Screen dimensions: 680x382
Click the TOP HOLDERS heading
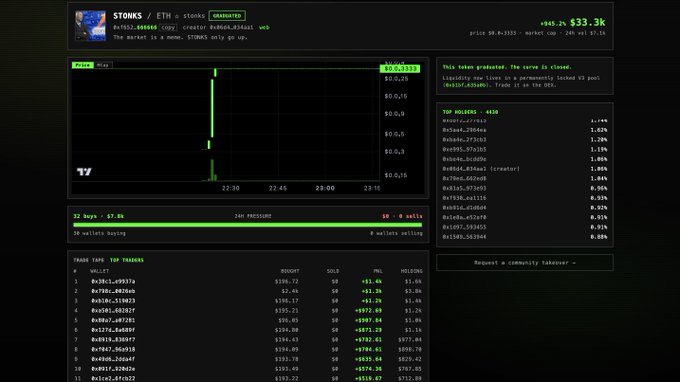(x=470, y=112)
